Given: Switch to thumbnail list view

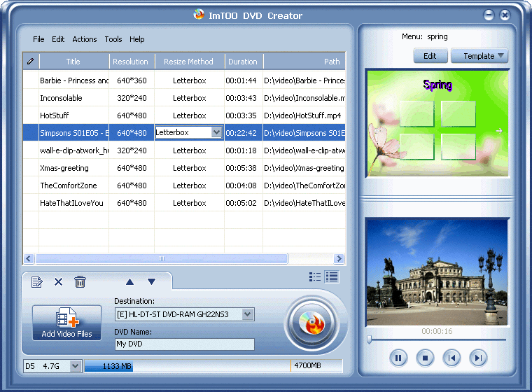Looking at the screenshot, I should (315, 277).
